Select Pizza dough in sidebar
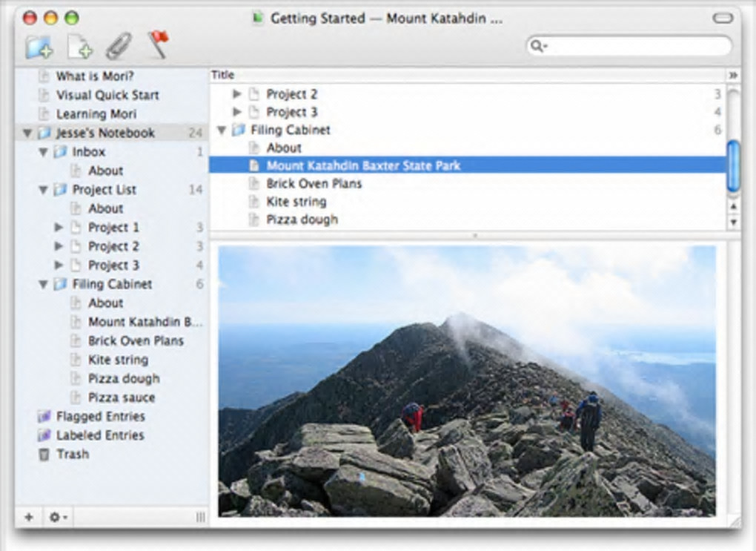 [x=124, y=378]
